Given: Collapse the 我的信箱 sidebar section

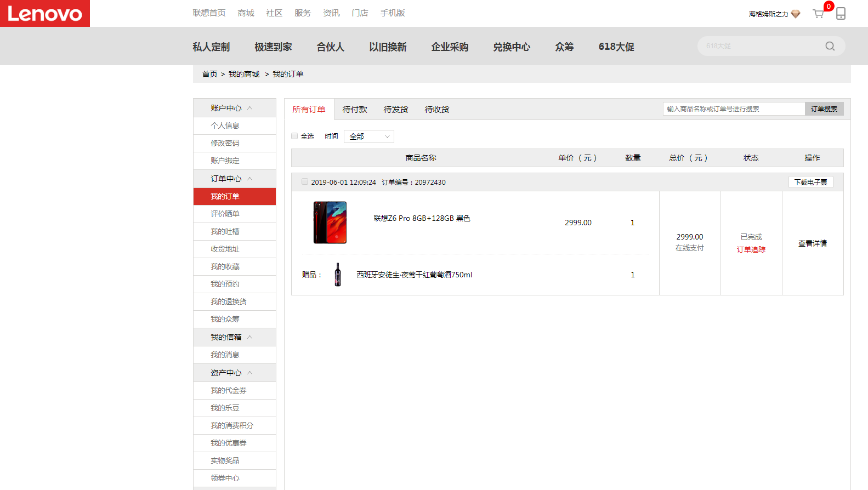Looking at the screenshot, I should click(249, 337).
